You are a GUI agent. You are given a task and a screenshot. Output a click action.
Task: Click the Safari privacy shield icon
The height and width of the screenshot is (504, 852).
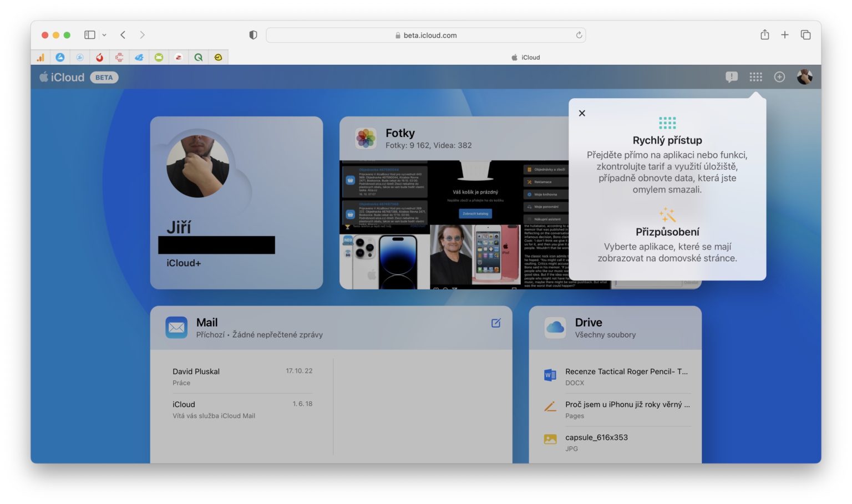(x=253, y=35)
